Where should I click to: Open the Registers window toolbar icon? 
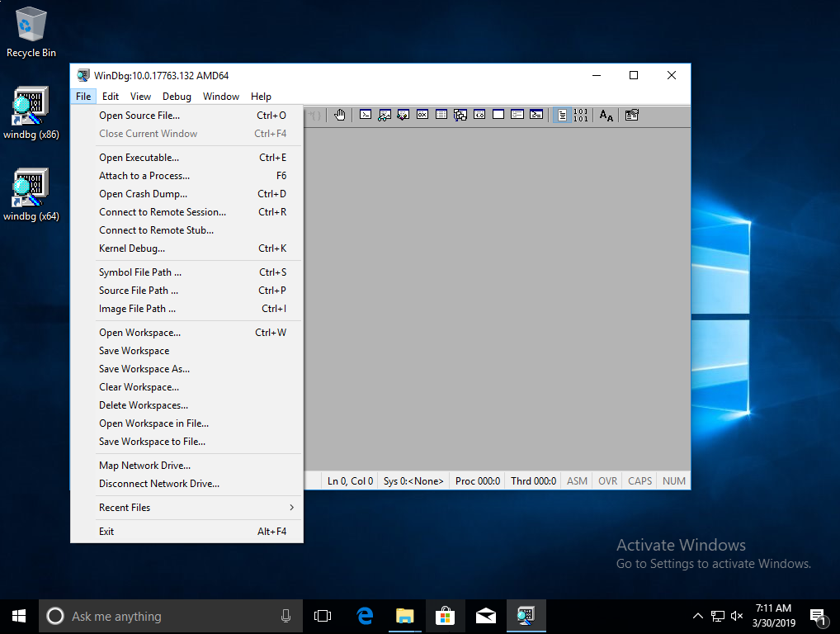tap(422, 116)
